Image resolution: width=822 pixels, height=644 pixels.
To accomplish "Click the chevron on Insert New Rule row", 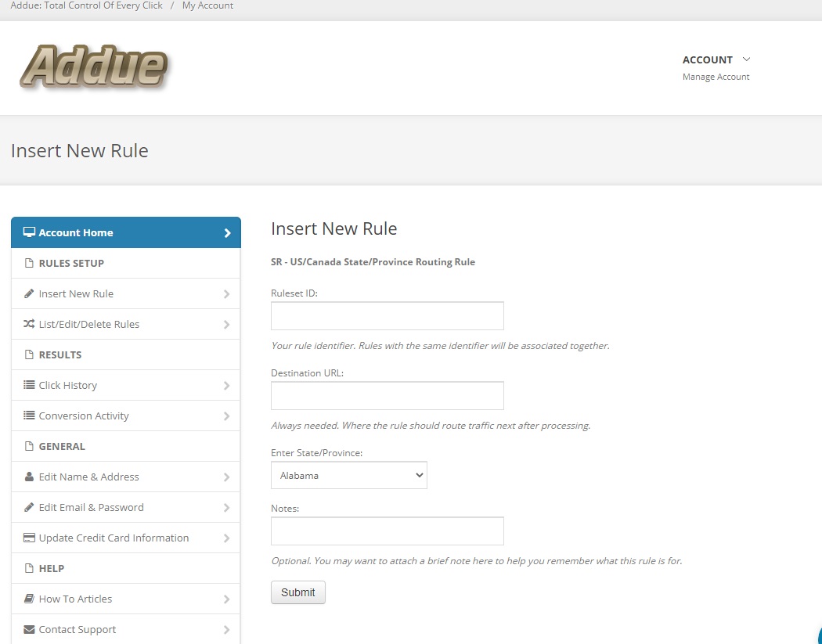I will tap(226, 294).
